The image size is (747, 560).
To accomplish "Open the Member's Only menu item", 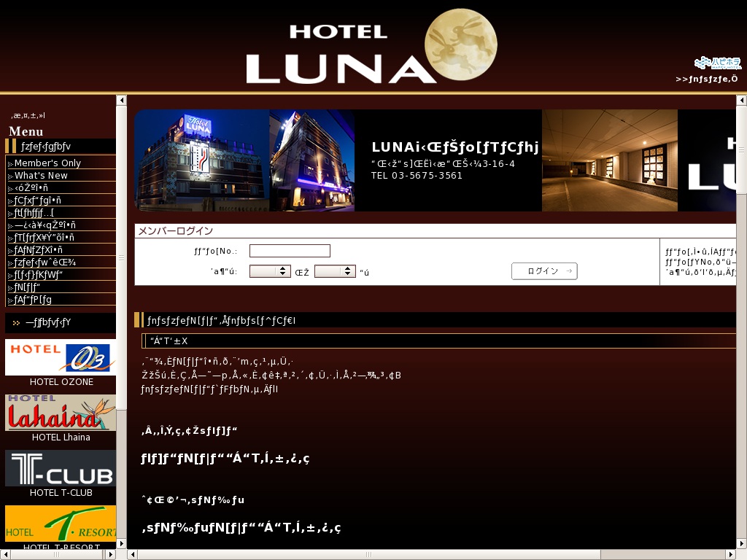I will 47,163.
